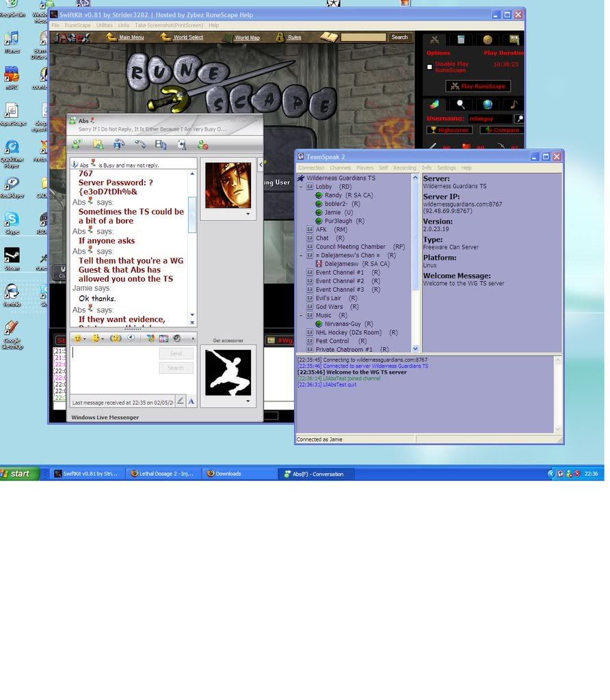Open the Take Screenshot menu in SwiftKit

click(169, 25)
